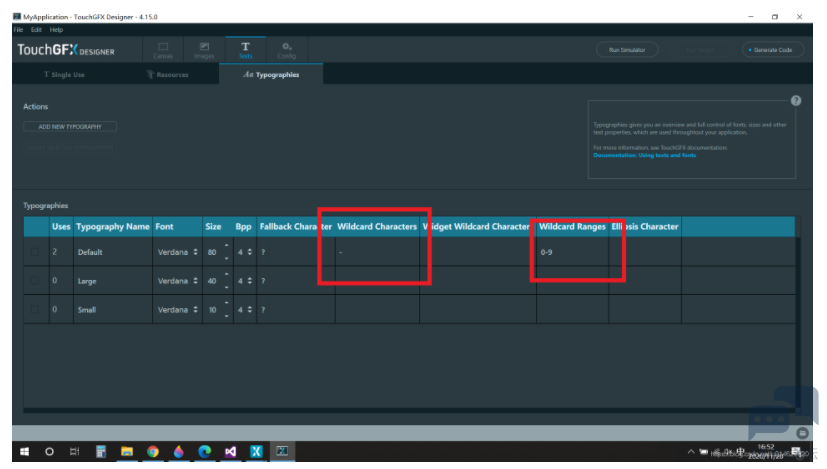Open the Images section icon
827x469 pixels.
[204, 49]
